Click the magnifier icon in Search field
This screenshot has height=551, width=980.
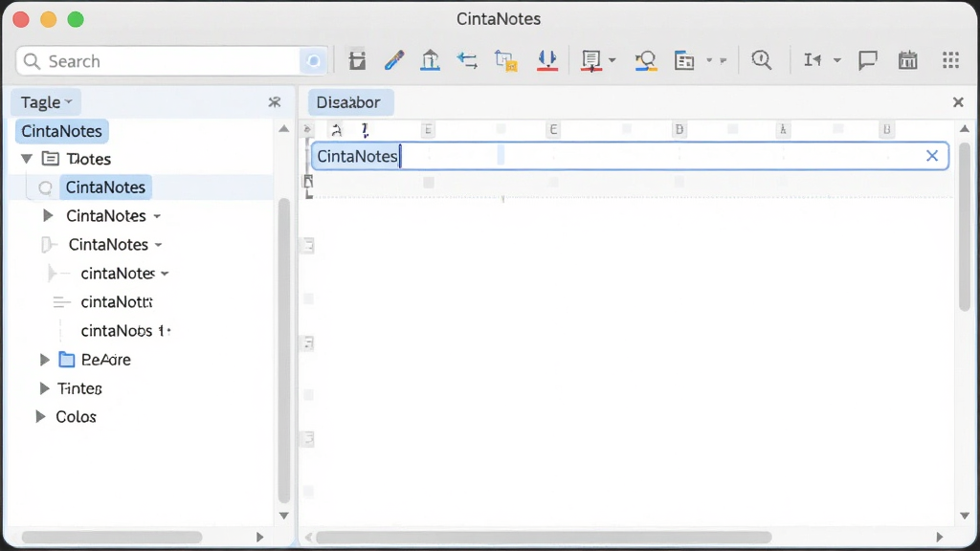coord(32,61)
